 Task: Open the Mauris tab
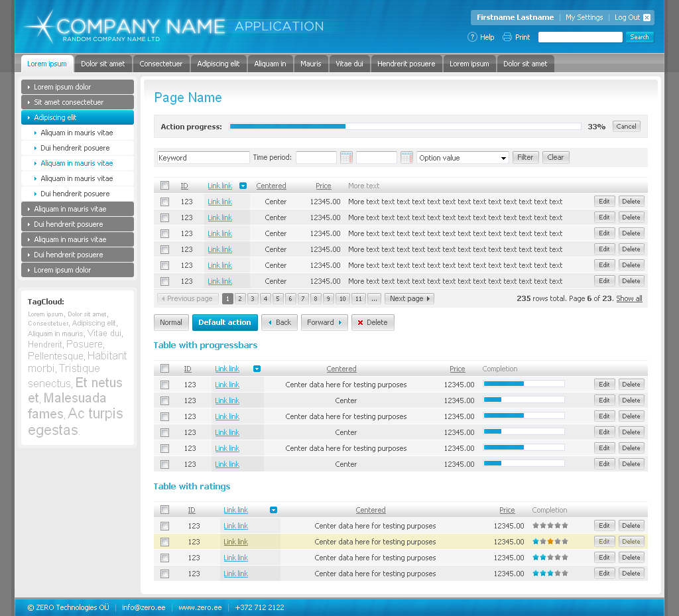(x=311, y=64)
